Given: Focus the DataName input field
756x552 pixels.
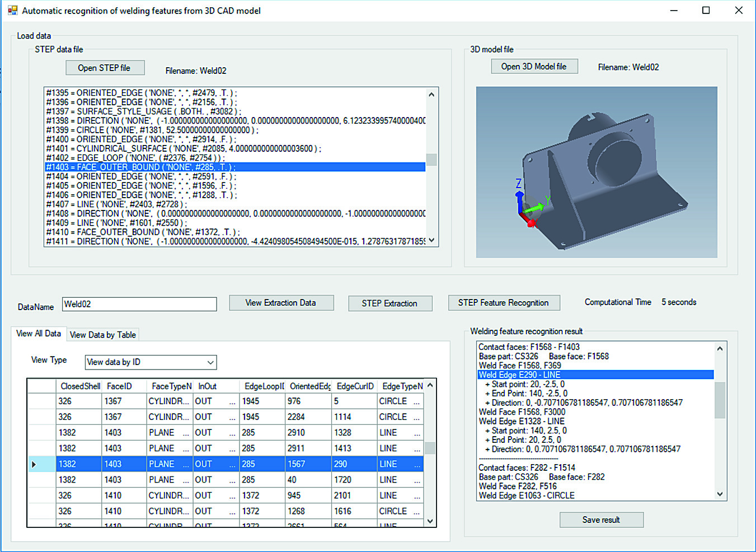Looking at the screenshot, I should 139,304.
